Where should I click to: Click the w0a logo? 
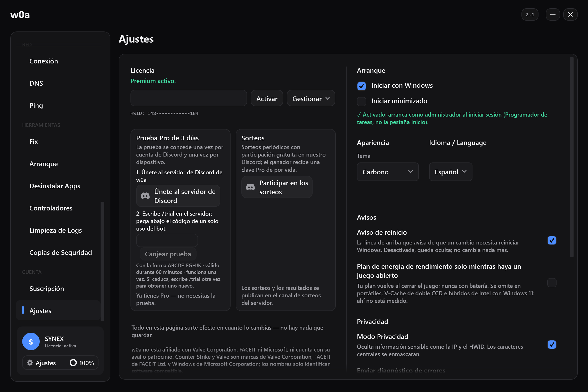coord(20,15)
